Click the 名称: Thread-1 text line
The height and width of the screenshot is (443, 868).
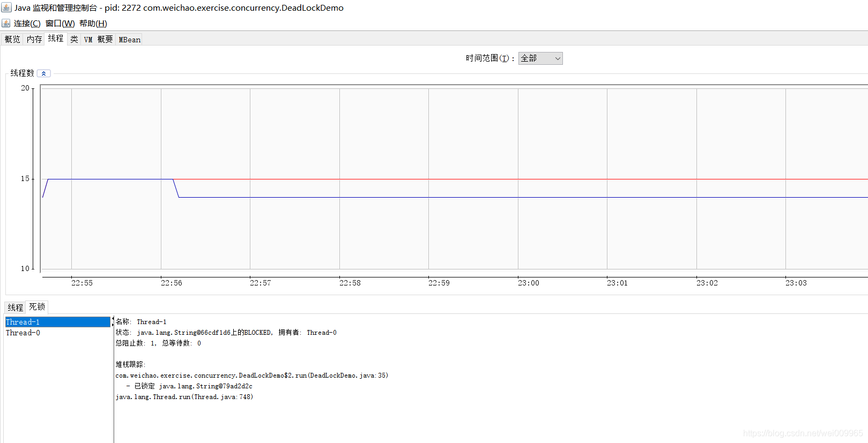pyautogui.click(x=141, y=322)
